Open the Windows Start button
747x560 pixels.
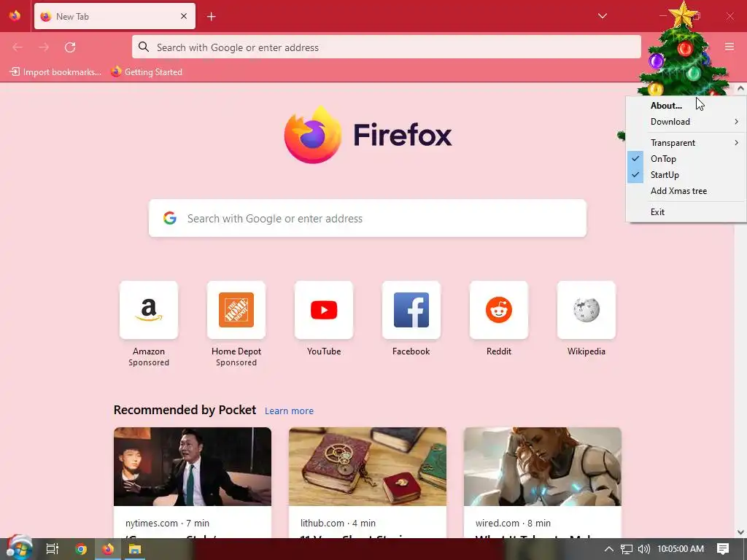(x=19, y=548)
